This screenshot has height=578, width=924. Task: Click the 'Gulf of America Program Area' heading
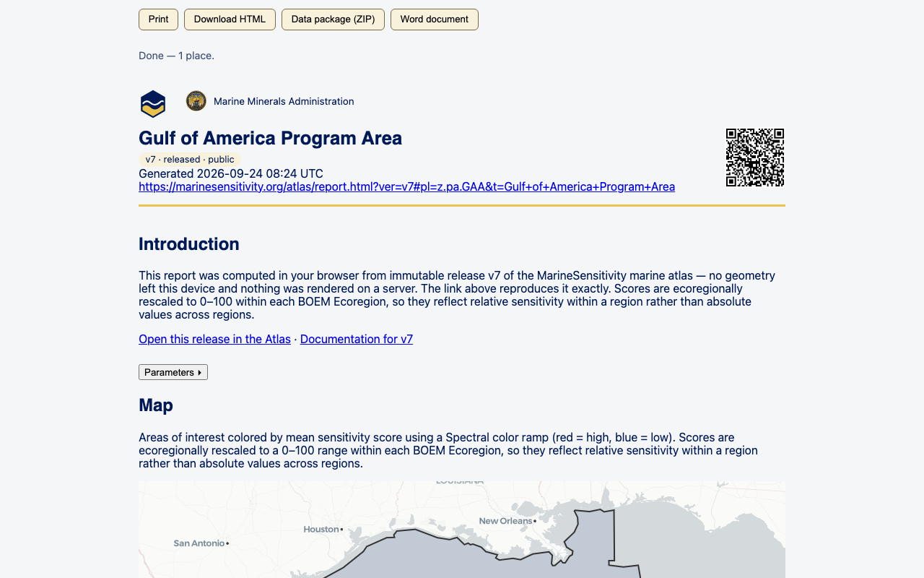pos(271,138)
